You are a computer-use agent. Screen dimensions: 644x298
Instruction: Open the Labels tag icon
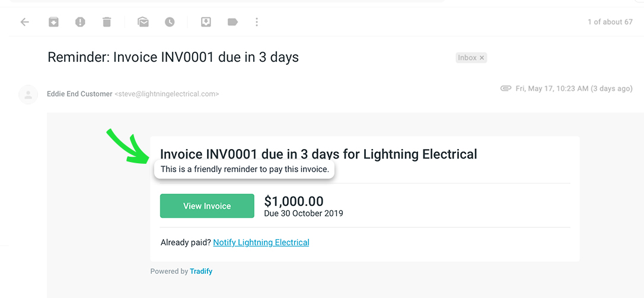232,22
